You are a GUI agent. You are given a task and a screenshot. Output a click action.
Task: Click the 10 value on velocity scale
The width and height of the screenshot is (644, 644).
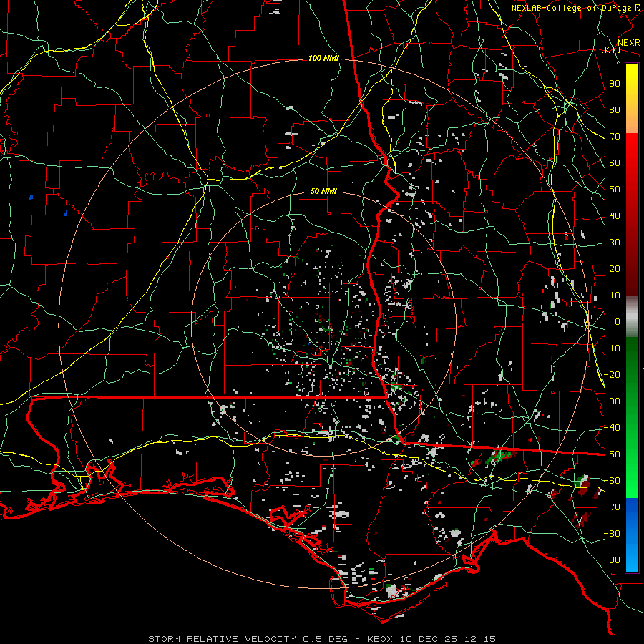point(615,296)
